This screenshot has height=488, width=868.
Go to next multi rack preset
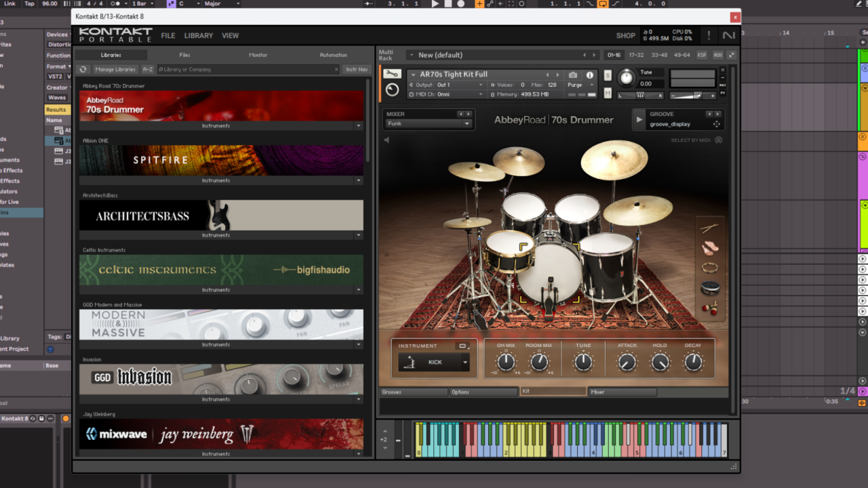[594, 55]
